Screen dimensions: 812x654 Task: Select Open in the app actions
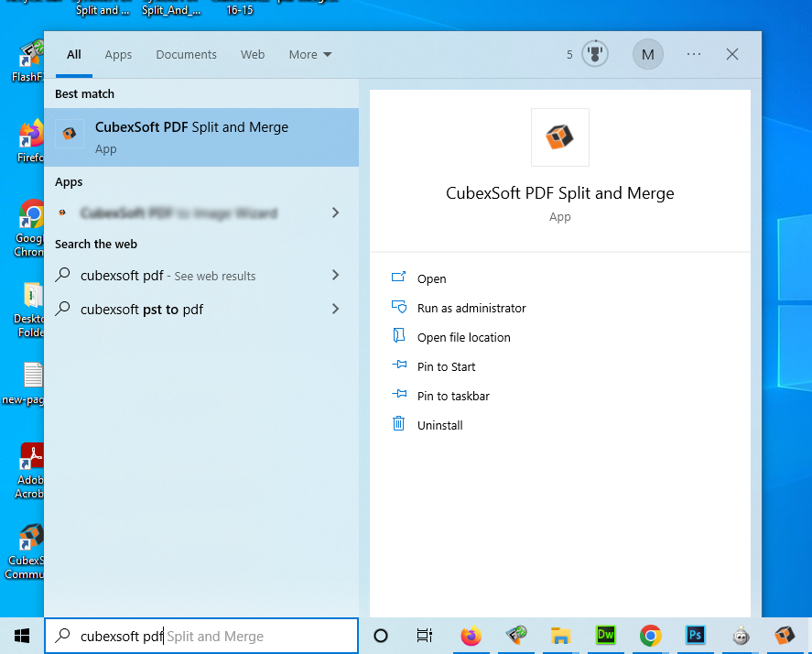pyautogui.click(x=432, y=278)
